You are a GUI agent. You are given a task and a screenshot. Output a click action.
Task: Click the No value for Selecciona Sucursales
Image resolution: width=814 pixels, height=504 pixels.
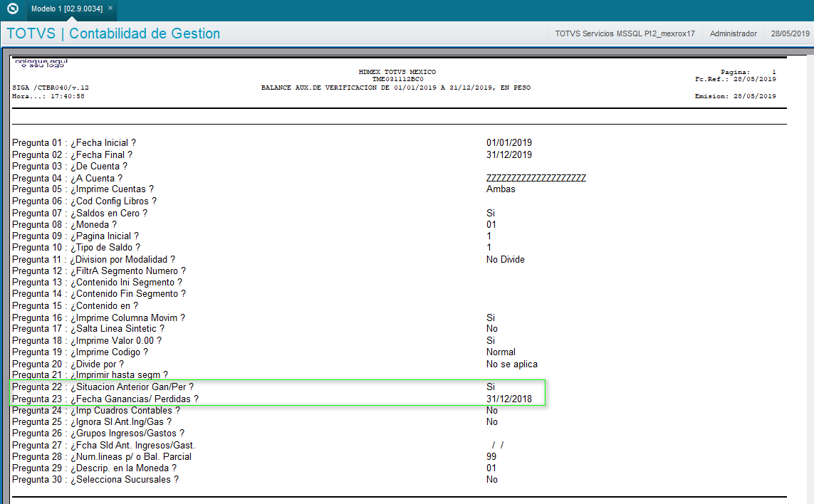coord(491,480)
